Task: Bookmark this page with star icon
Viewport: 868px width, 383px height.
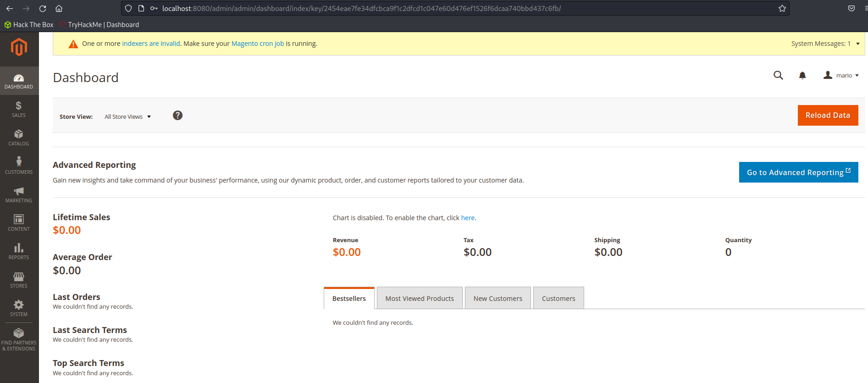Action: tap(782, 8)
